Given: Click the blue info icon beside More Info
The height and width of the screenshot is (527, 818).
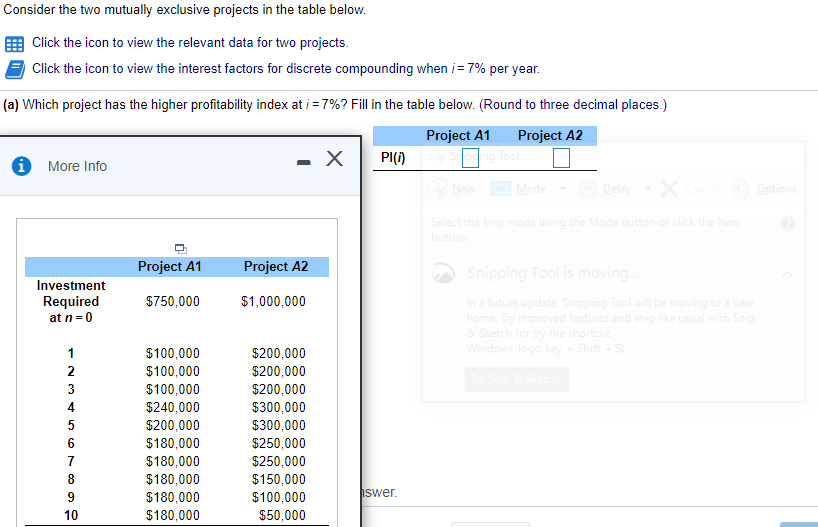Looking at the screenshot, I should (x=21, y=166).
